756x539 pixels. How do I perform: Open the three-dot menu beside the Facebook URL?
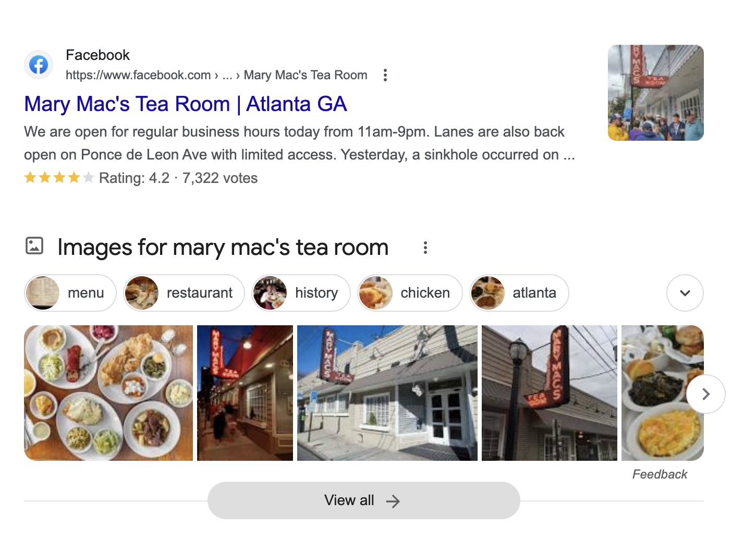pos(385,75)
